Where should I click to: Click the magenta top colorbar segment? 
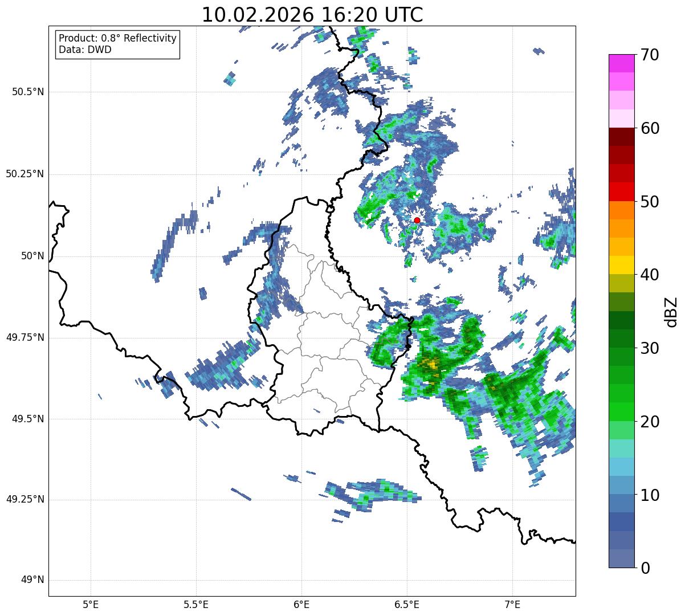click(x=621, y=63)
